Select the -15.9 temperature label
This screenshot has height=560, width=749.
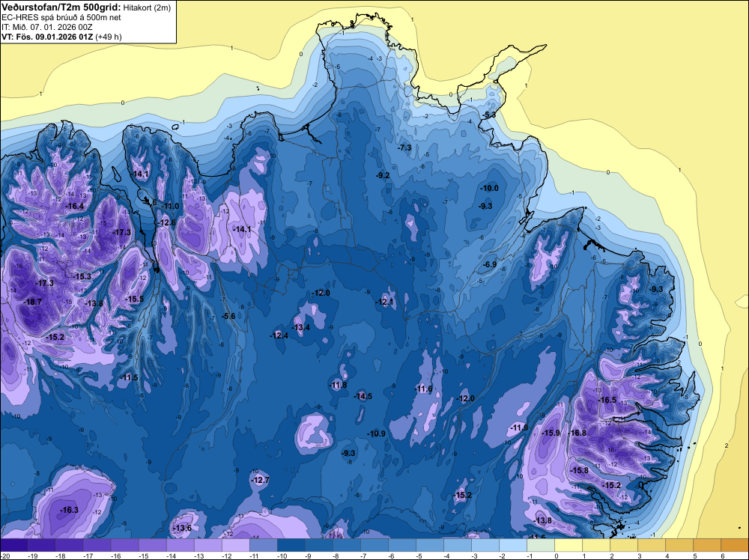point(551,433)
